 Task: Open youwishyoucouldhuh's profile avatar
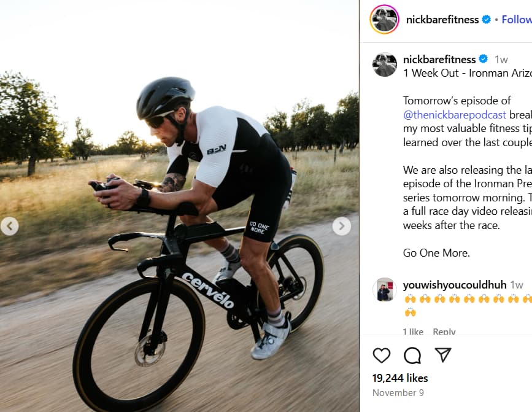click(x=385, y=290)
